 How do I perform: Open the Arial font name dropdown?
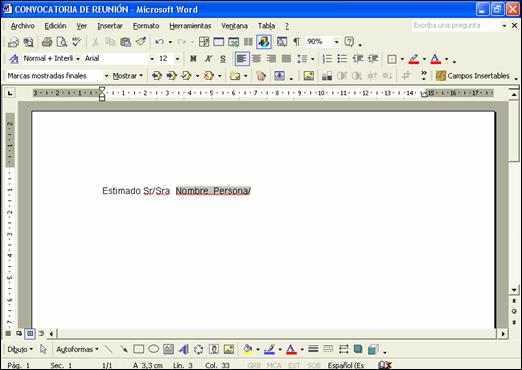152,59
